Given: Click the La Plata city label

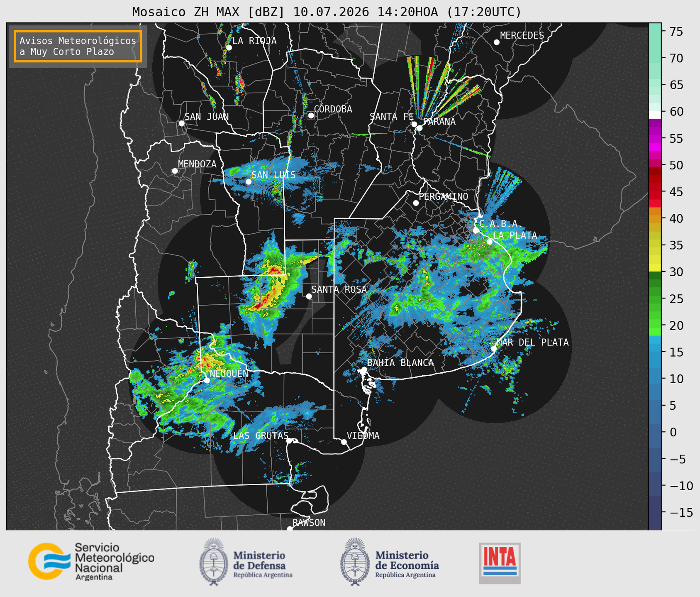Looking at the screenshot, I should pos(515,235).
